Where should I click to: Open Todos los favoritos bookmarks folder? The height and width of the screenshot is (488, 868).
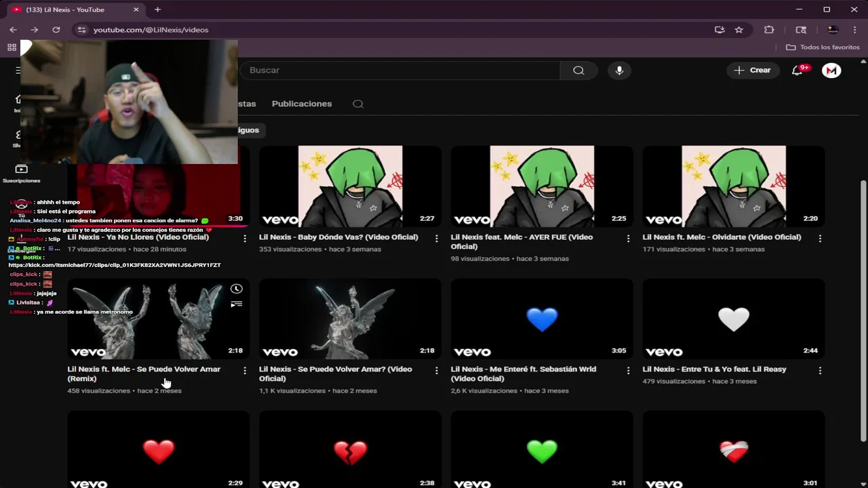tap(823, 47)
